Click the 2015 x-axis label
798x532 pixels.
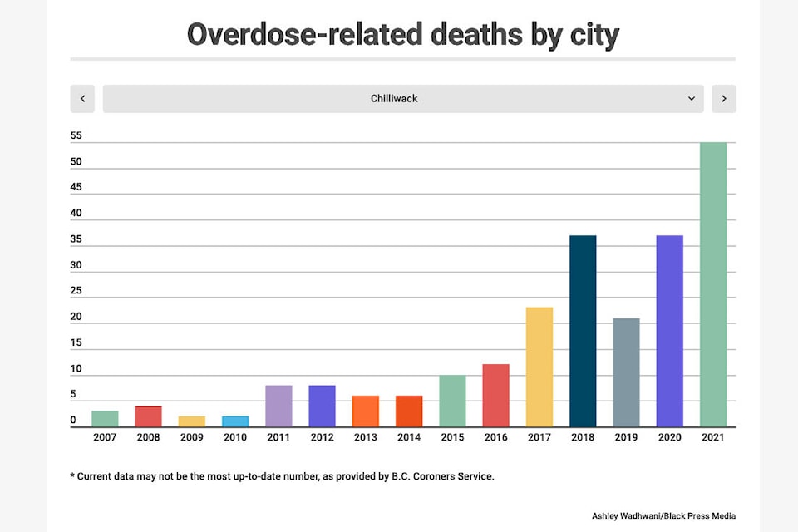452,437
